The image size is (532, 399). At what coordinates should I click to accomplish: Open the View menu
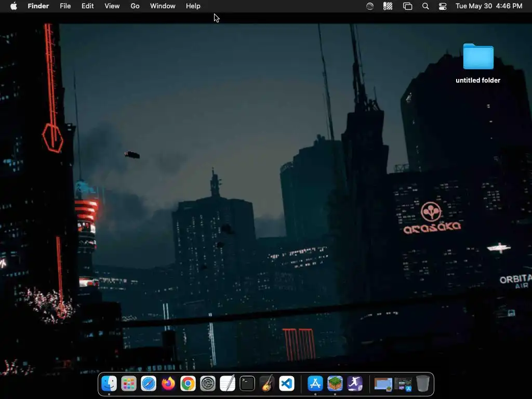(x=112, y=6)
